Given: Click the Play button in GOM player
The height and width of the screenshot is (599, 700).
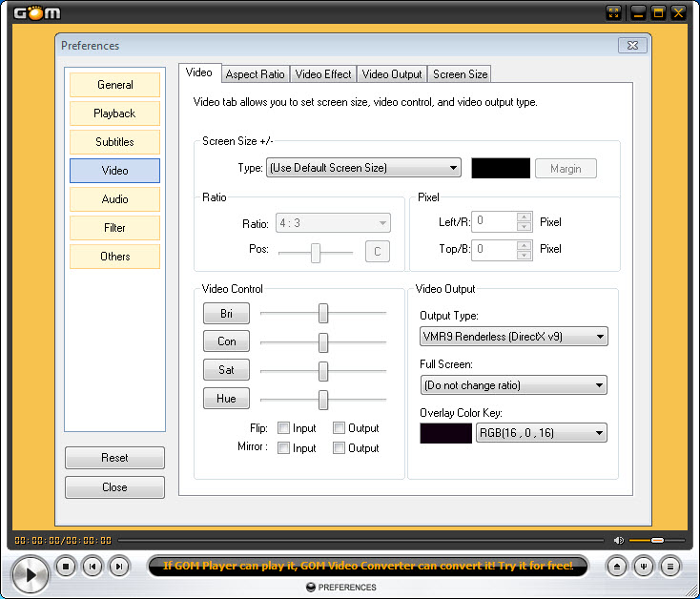Looking at the screenshot, I should [30, 574].
